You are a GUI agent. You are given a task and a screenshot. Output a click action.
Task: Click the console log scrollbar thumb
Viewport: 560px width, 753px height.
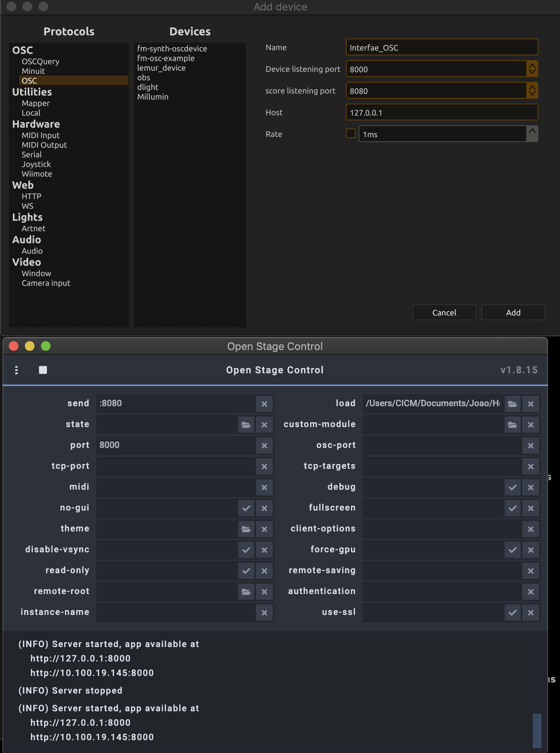(x=537, y=731)
